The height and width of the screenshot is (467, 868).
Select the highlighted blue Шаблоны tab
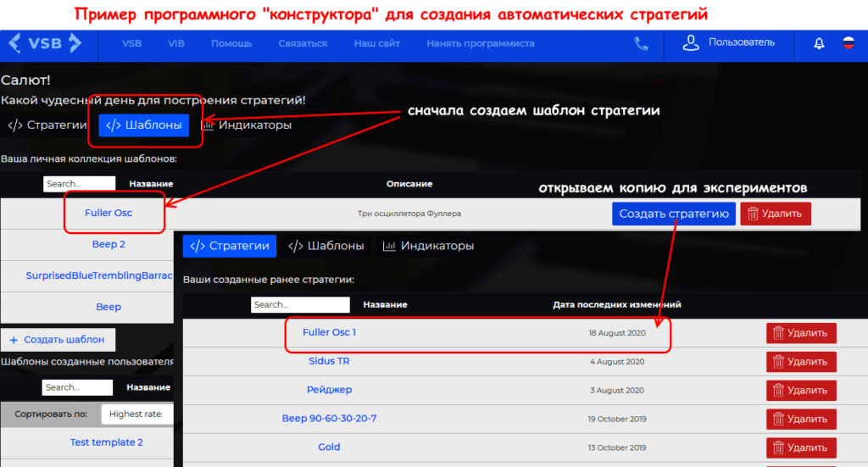[x=144, y=125]
